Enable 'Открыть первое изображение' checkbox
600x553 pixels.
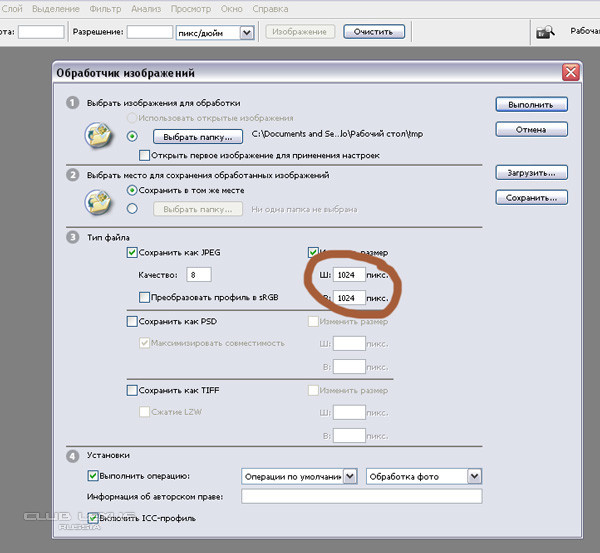[x=145, y=155]
